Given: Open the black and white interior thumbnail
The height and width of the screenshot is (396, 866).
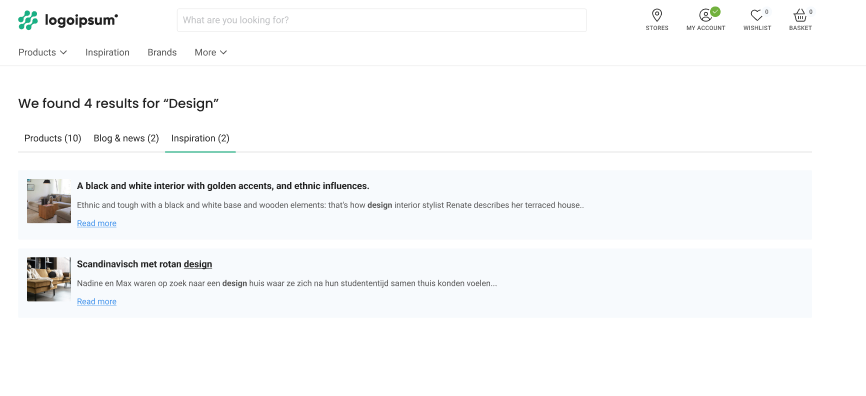Looking at the screenshot, I should (49, 201).
